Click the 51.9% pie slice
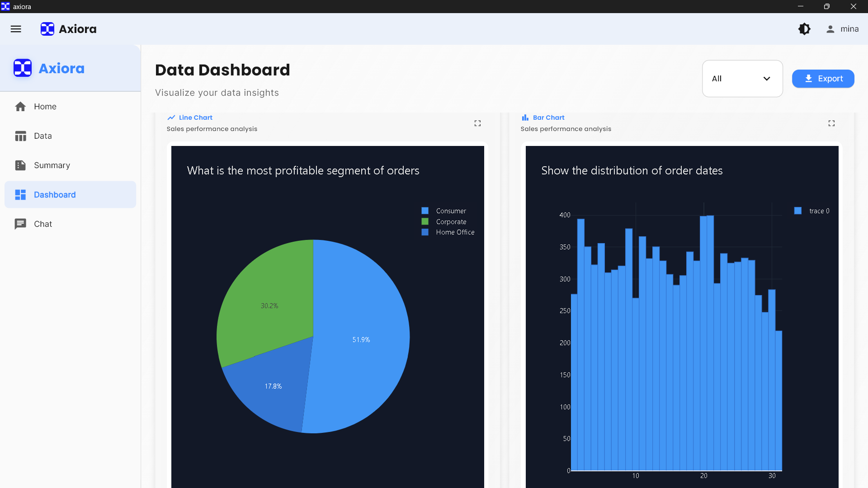This screenshot has height=488, width=868. (x=361, y=339)
